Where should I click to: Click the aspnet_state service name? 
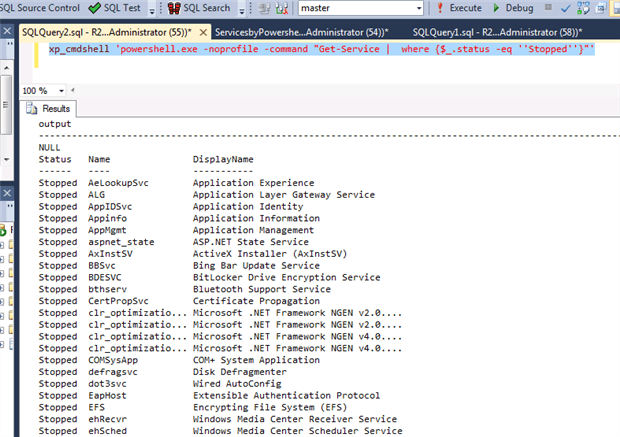(121, 242)
